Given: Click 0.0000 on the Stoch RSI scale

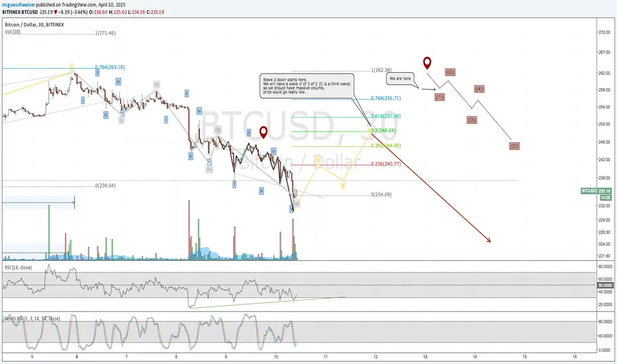Looking at the screenshot, I should [605, 350].
